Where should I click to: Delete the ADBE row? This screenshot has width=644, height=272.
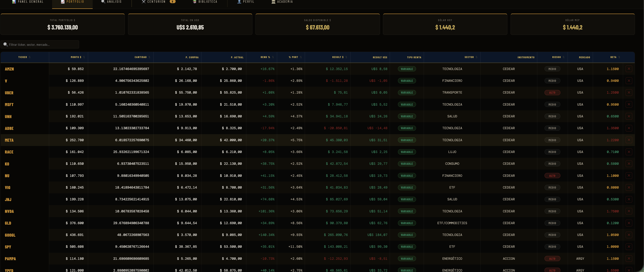(x=629, y=128)
